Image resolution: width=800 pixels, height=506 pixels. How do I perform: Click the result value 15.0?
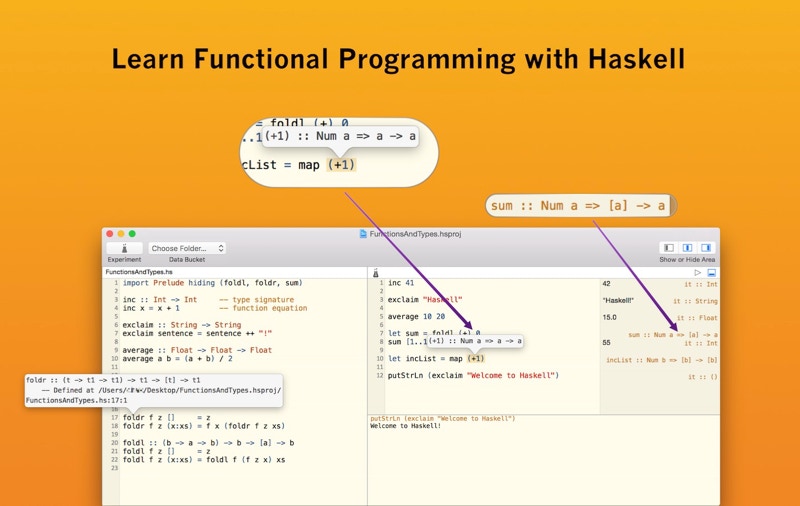609,317
